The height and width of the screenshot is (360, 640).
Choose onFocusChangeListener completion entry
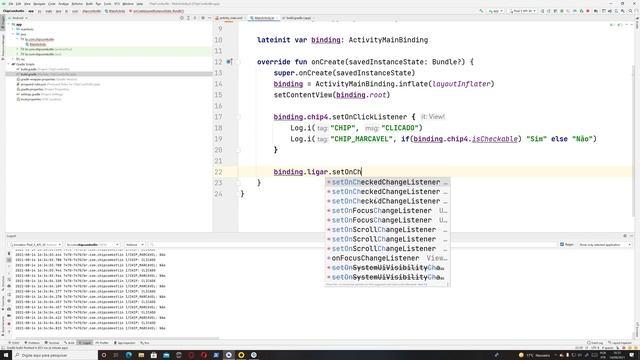(x=387, y=258)
